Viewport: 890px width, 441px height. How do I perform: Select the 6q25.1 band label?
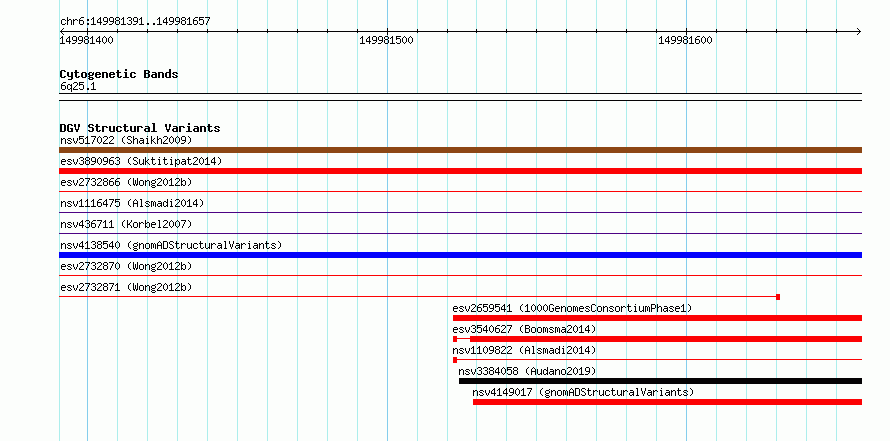pos(78,86)
